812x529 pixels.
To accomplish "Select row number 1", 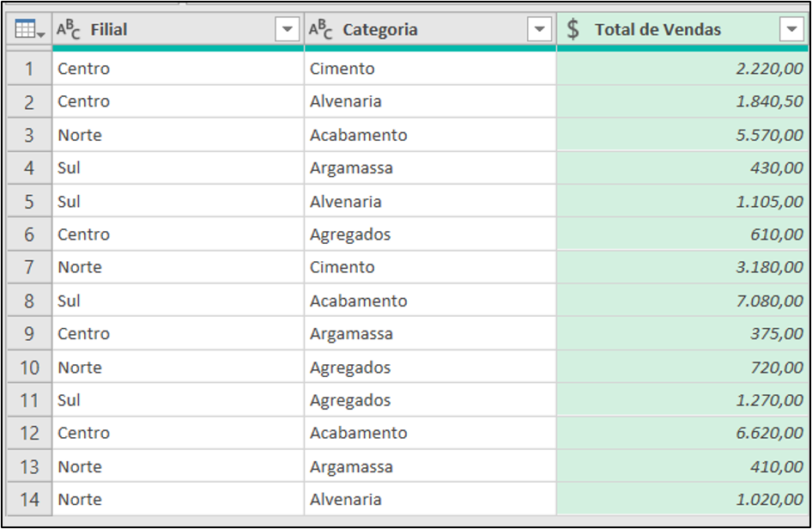I will pyautogui.click(x=29, y=69).
